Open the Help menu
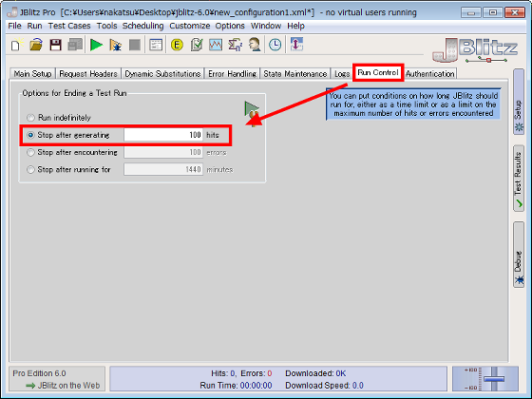Image resolution: width=532 pixels, height=399 pixels. point(295,26)
